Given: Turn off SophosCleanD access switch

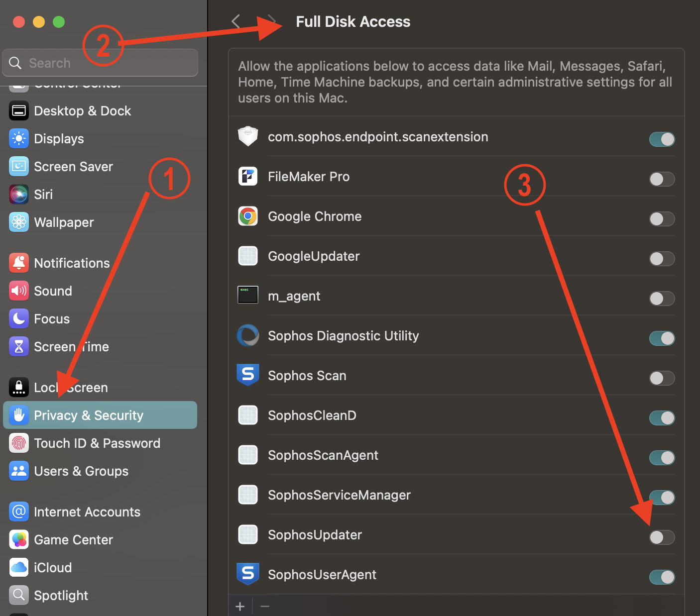Looking at the screenshot, I should point(662,418).
